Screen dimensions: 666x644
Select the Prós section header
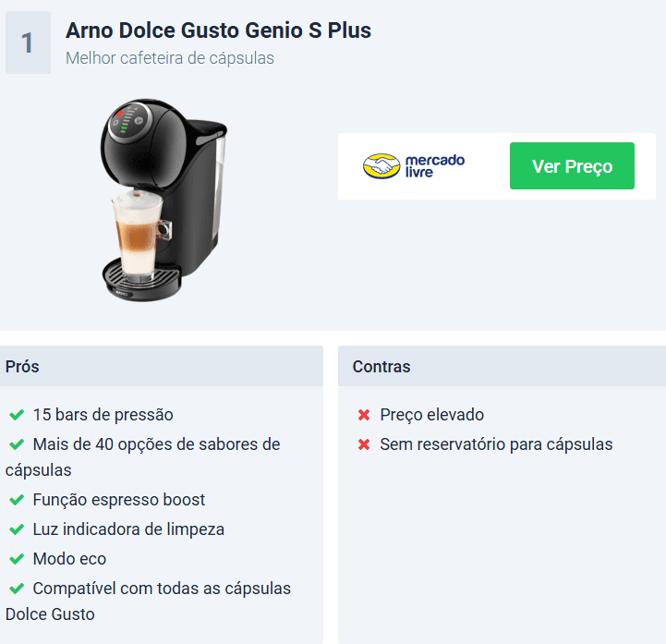pyautogui.click(x=162, y=366)
